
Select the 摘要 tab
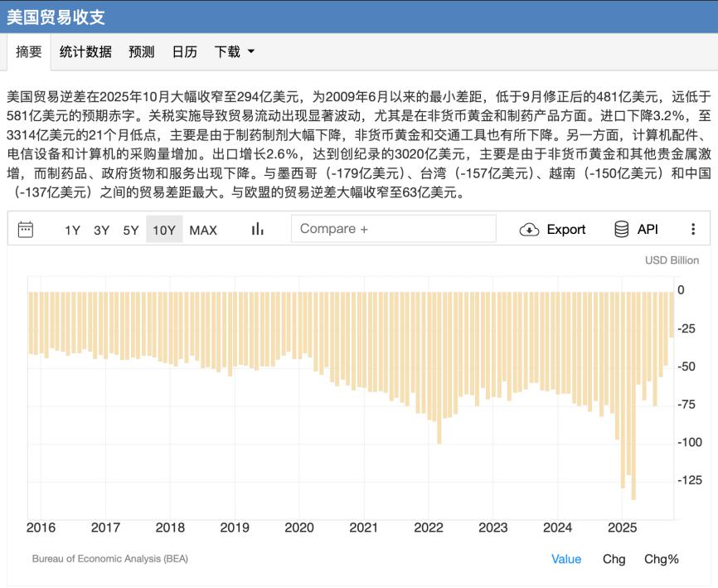[x=31, y=51]
